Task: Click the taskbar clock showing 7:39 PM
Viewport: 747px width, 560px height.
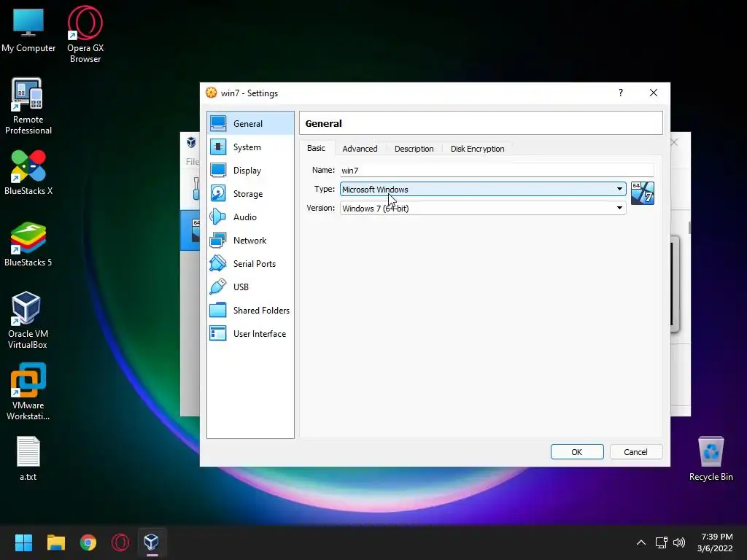Action: (x=715, y=542)
